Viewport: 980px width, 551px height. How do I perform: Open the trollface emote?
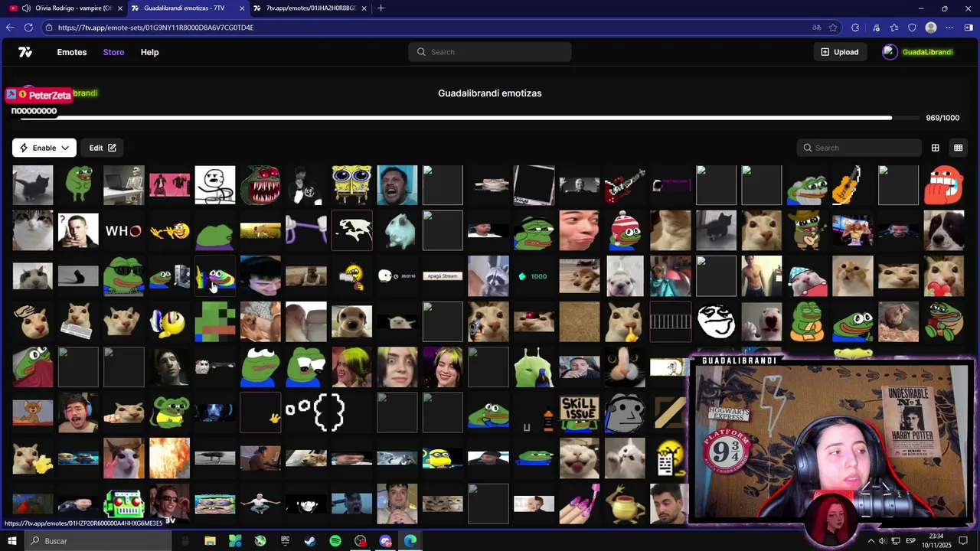click(716, 321)
